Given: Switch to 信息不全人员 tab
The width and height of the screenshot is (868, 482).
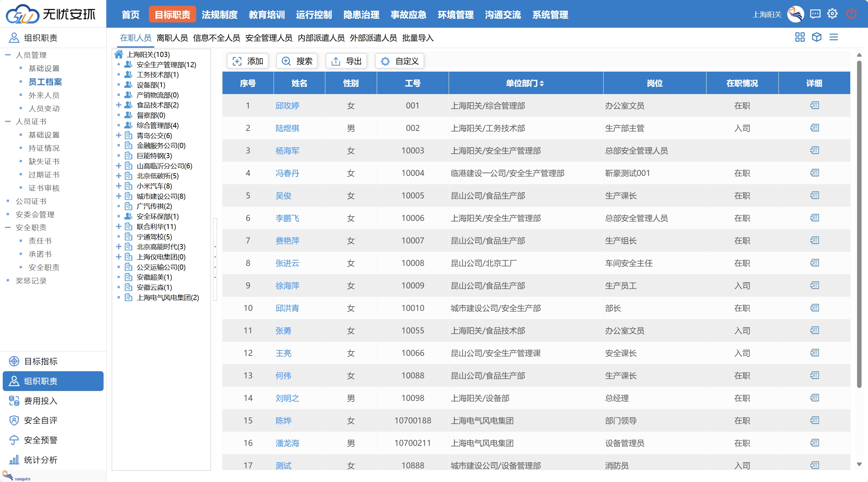Looking at the screenshot, I should pyautogui.click(x=217, y=38).
